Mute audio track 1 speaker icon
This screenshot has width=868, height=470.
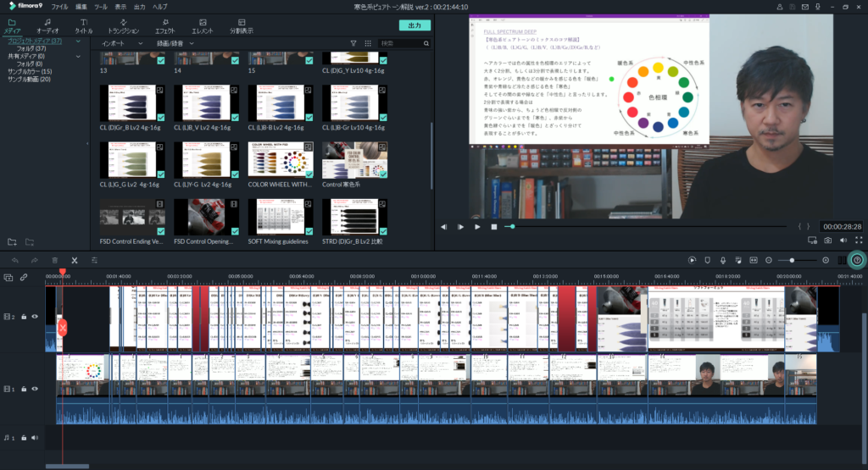35,438
